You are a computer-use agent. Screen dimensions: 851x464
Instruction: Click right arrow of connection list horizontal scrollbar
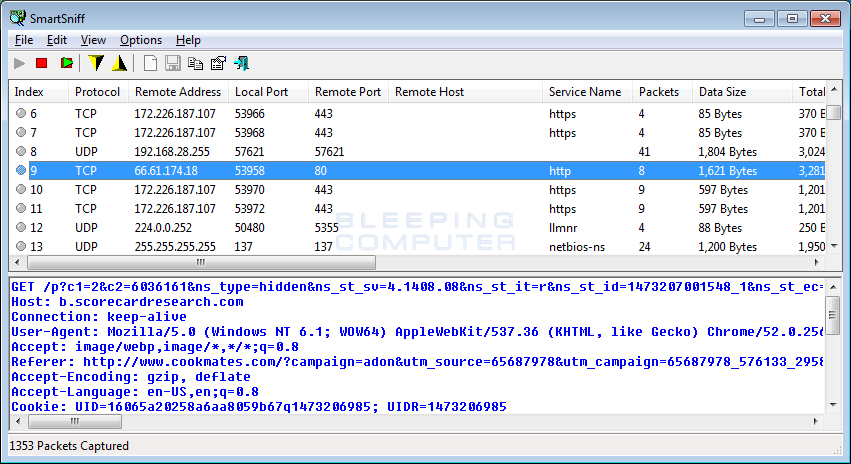click(x=817, y=263)
